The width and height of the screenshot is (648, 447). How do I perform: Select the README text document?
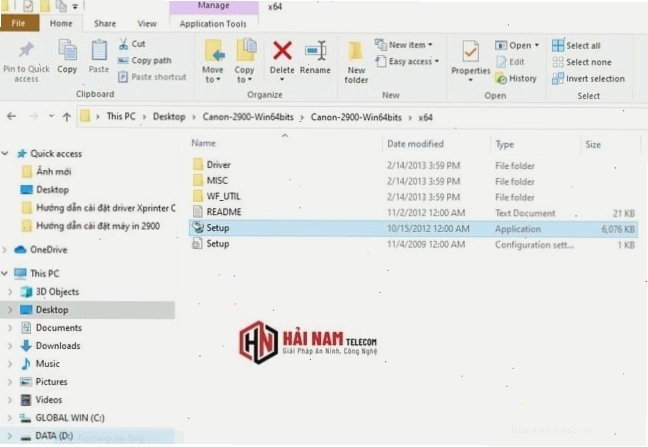coord(413,212)
